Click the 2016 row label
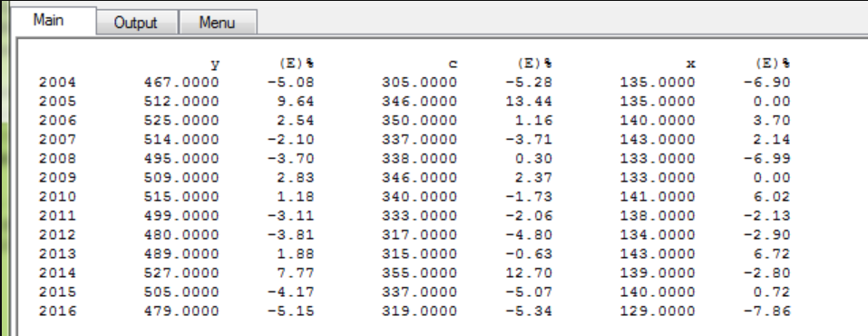Viewport: 868px width, 336px height. pos(57,311)
